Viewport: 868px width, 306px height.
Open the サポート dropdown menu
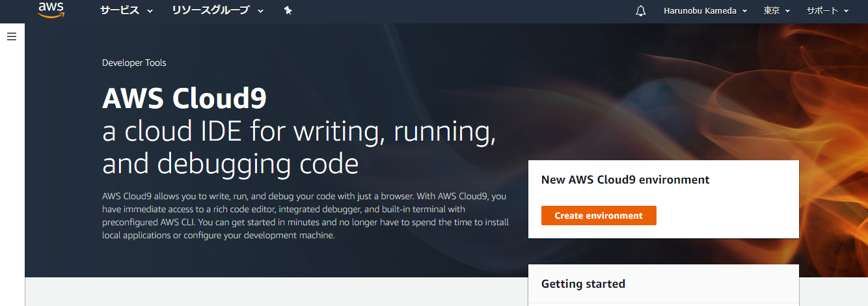click(828, 10)
